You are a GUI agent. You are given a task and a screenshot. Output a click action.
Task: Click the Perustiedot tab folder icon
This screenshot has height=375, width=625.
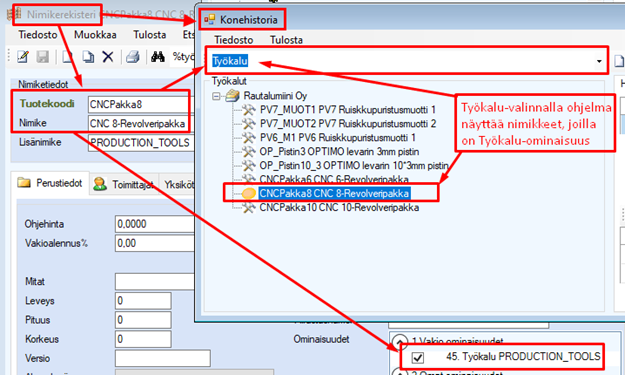click(x=24, y=183)
